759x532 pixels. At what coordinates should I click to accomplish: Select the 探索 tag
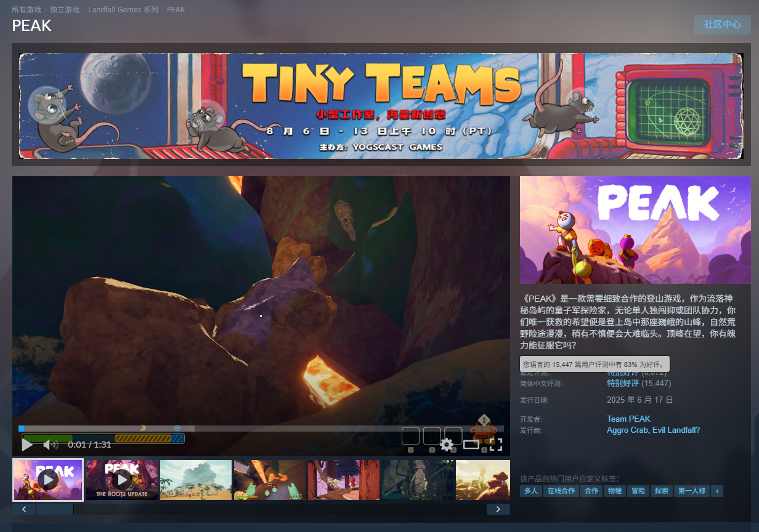point(661,491)
